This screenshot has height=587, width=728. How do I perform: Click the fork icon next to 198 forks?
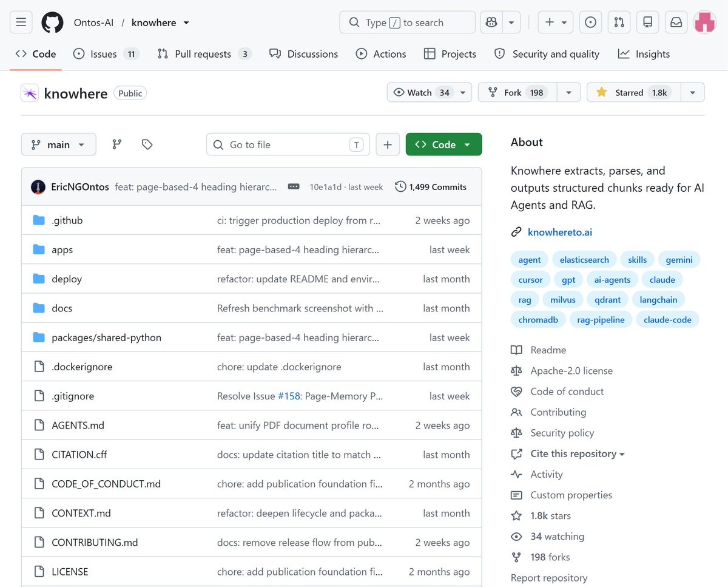click(x=516, y=557)
